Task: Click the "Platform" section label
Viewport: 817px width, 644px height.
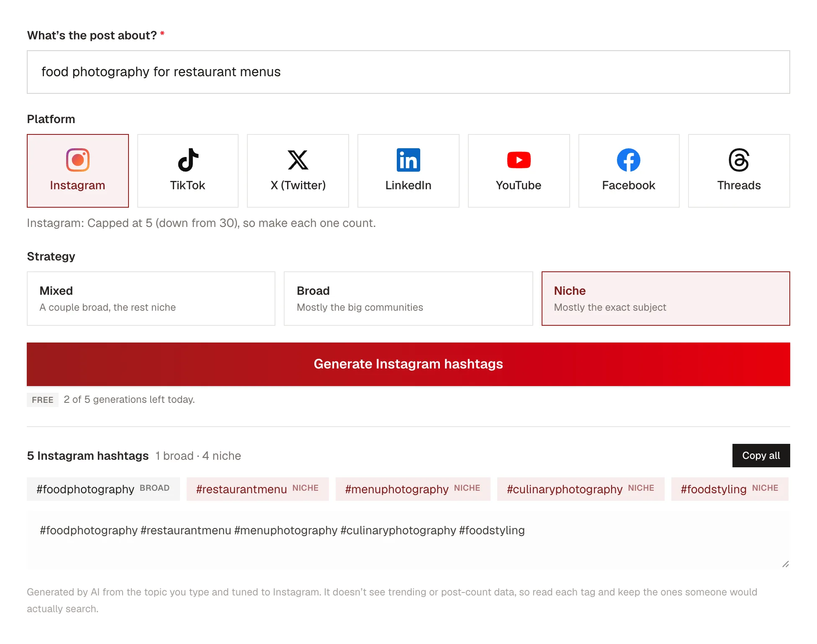Action: (x=51, y=119)
